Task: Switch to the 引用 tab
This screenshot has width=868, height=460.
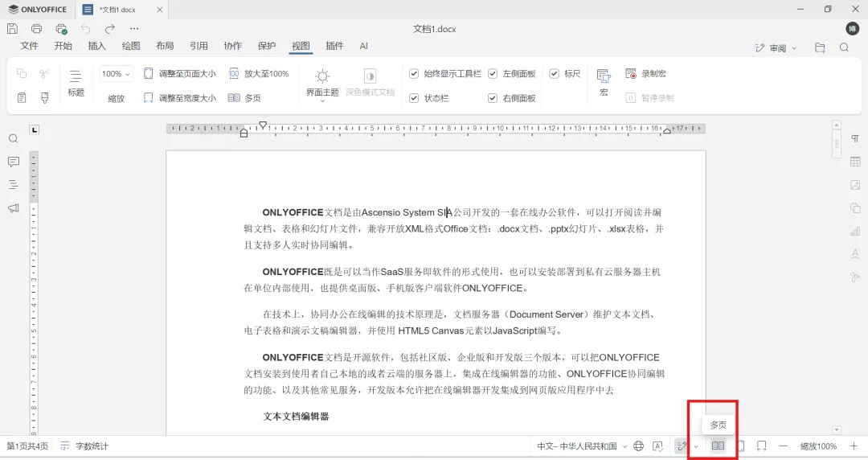Action: (x=199, y=46)
